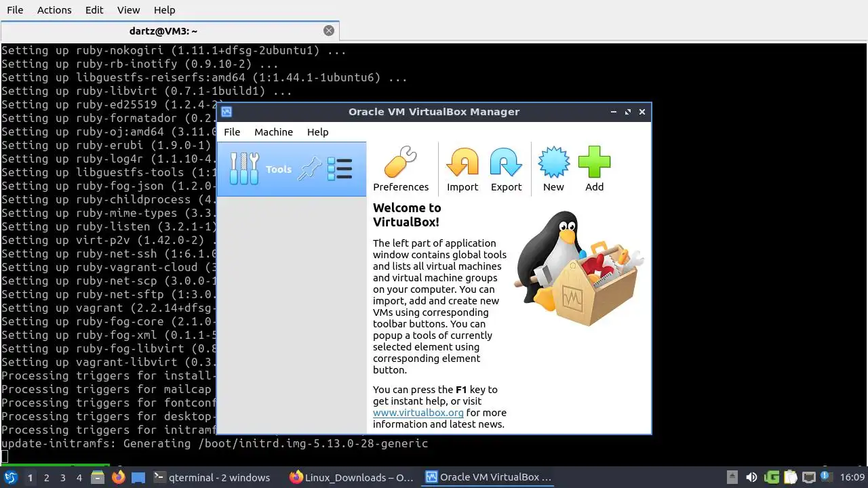Screen dimensions: 868x488
Task: Open the Tools list menu icon
Action: (340, 169)
